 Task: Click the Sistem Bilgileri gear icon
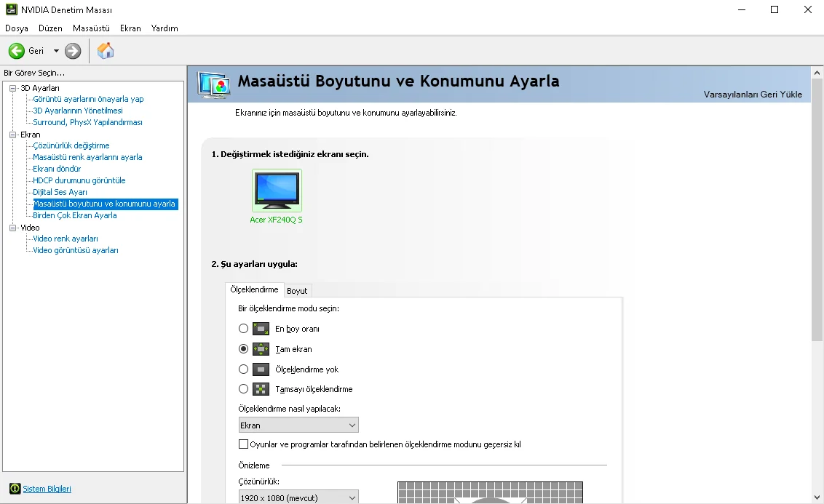click(16, 489)
